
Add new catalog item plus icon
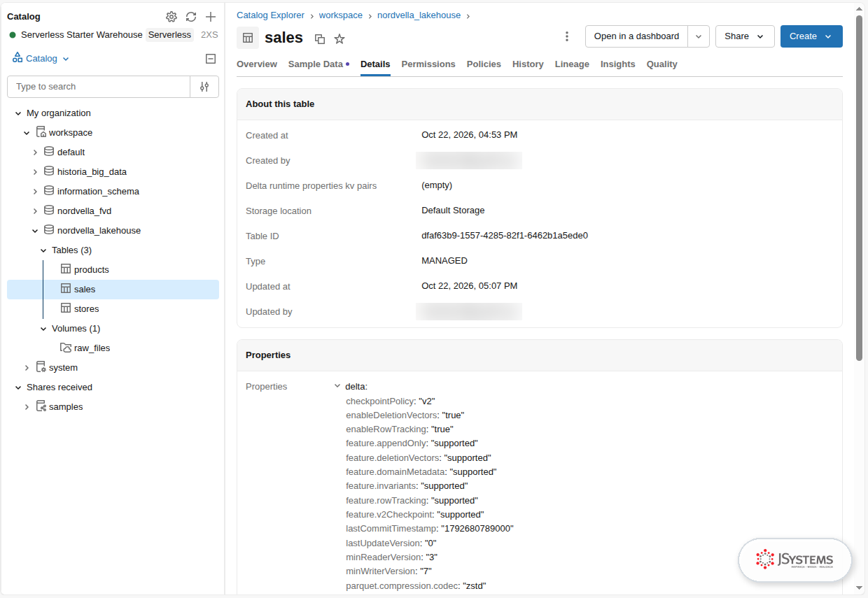211,17
